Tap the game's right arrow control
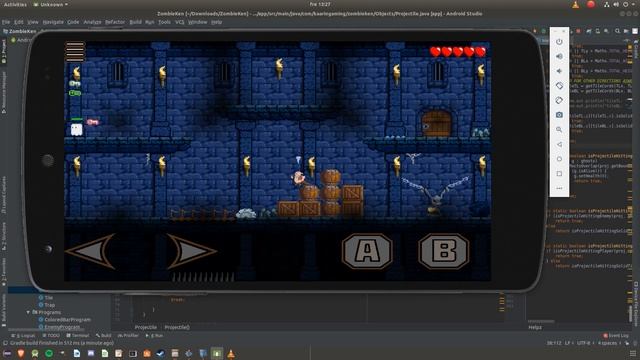 [x=191, y=251]
